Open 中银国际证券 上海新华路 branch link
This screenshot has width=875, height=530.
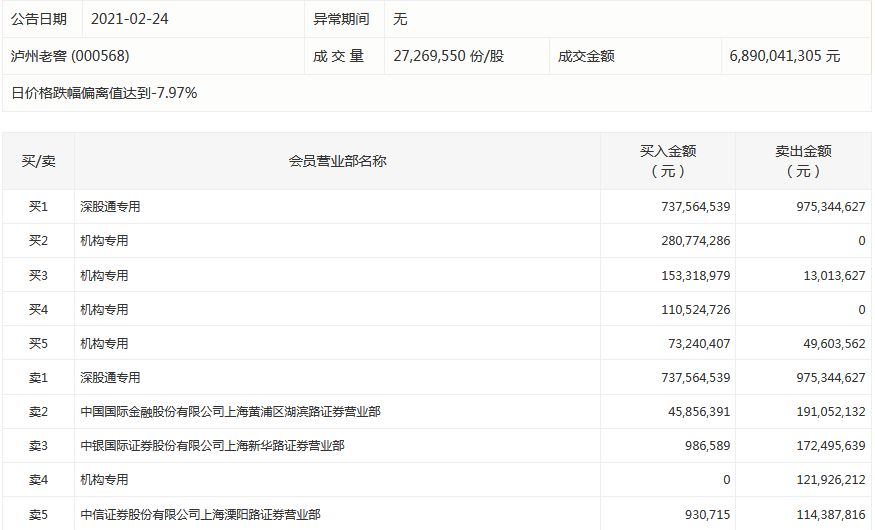pos(212,446)
